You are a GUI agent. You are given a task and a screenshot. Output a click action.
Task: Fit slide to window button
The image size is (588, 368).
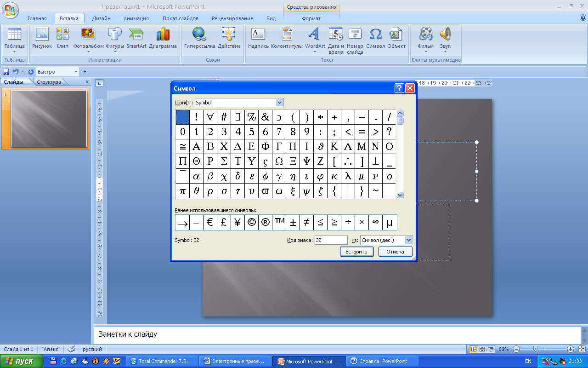582,349
